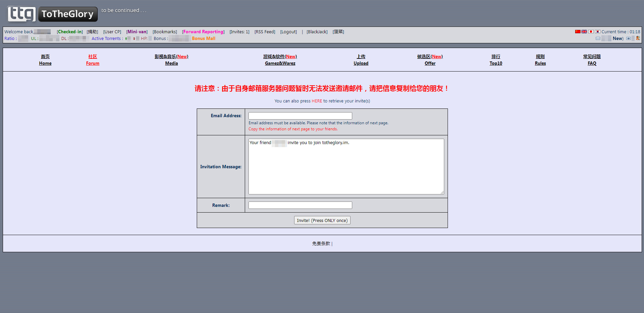This screenshot has width=644, height=313.
Task: Open the Media section
Action: tap(171, 60)
